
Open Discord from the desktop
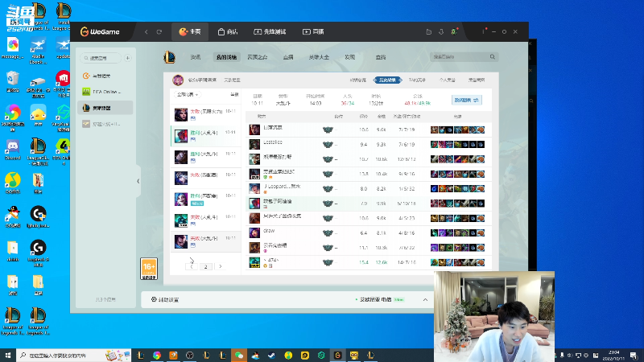click(x=13, y=150)
